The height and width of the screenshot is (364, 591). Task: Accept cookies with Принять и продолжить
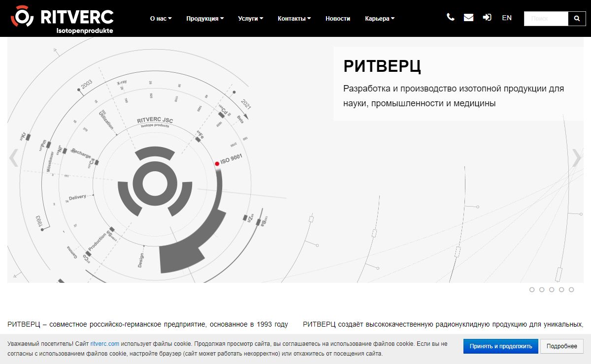[501, 346]
